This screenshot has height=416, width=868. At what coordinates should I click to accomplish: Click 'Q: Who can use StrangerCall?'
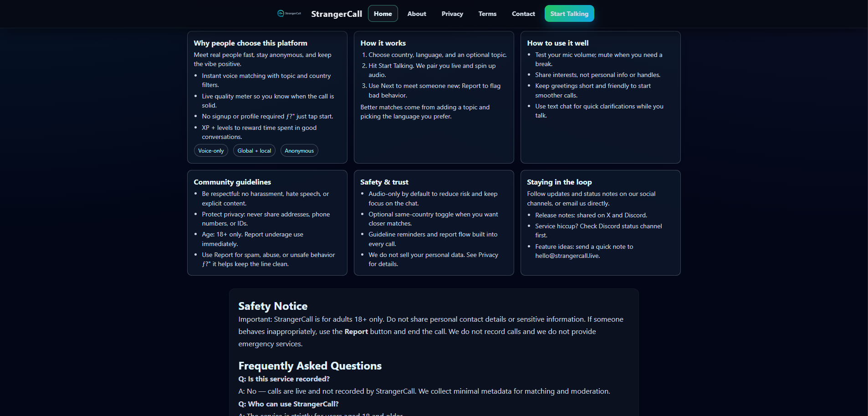[x=288, y=404]
